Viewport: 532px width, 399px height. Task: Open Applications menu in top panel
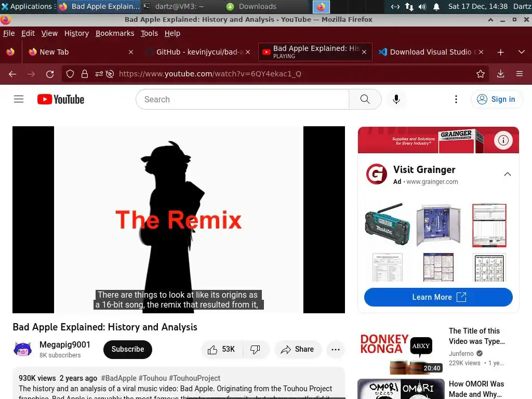27,6
